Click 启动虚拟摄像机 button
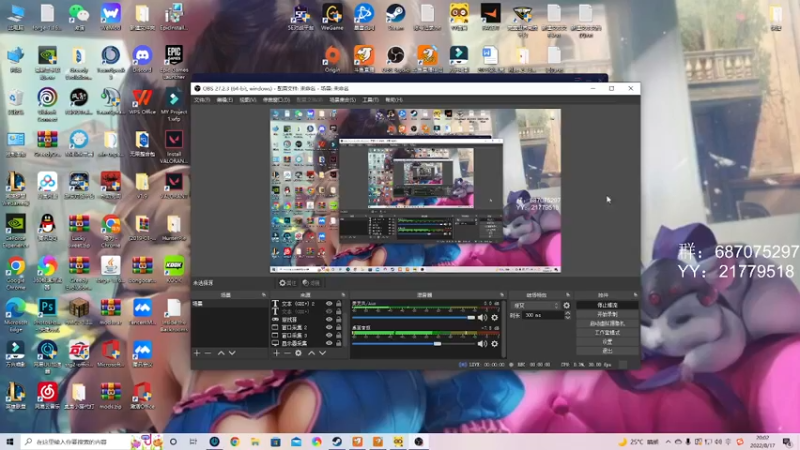Viewport: 800px width, 450px height. point(607,323)
